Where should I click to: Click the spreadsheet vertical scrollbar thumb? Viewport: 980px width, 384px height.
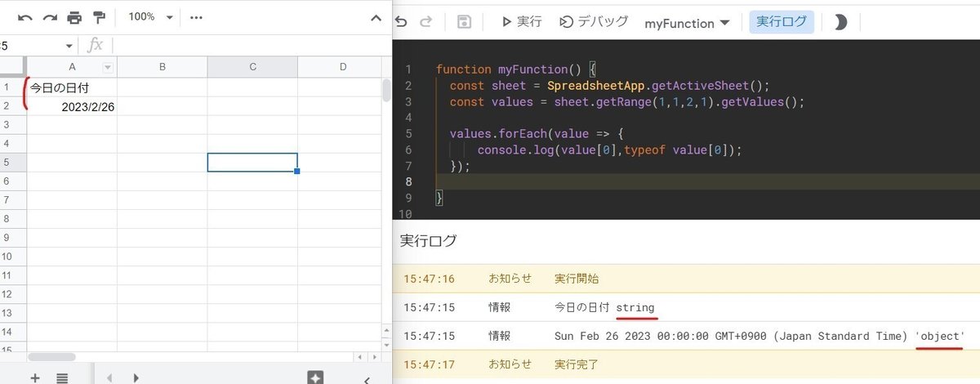[386, 90]
